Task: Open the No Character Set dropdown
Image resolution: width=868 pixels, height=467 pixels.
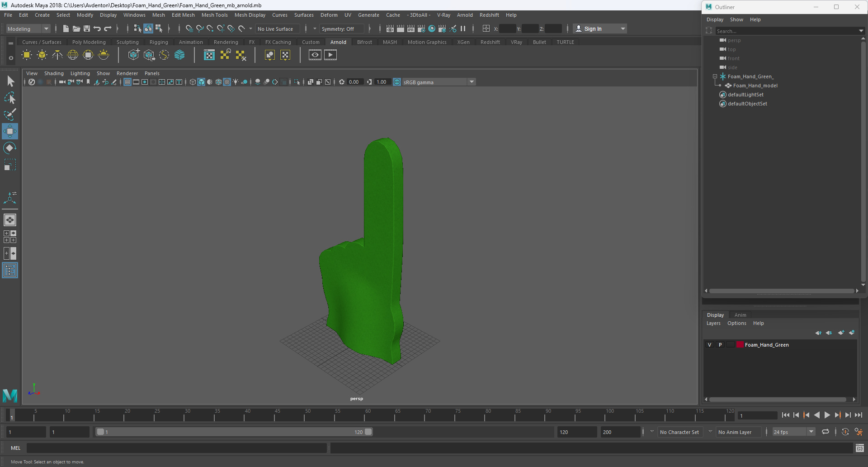Action: point(651,432)
